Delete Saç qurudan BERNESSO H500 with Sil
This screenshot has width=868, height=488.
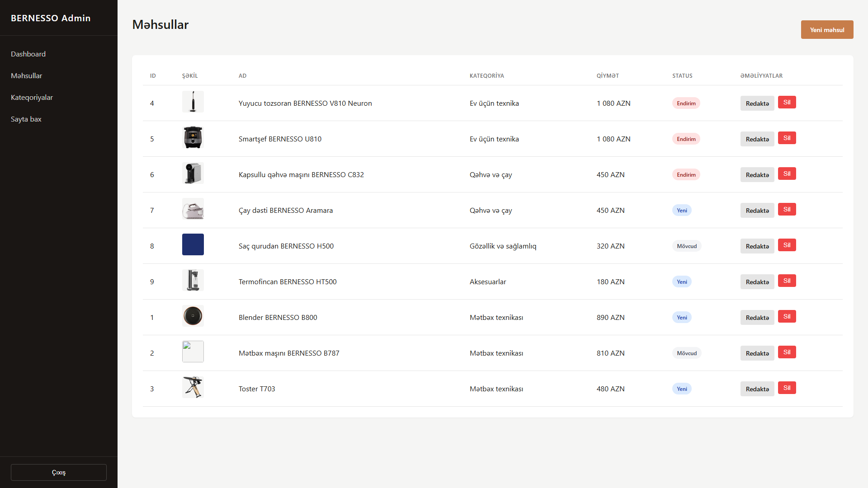[787, 245]
